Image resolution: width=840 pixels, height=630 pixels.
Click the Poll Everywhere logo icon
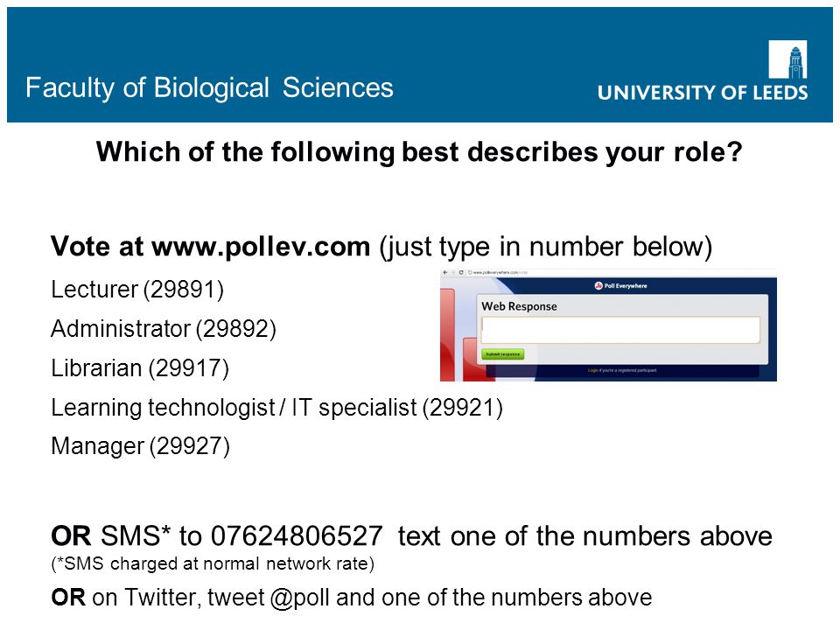coord(598,285)
